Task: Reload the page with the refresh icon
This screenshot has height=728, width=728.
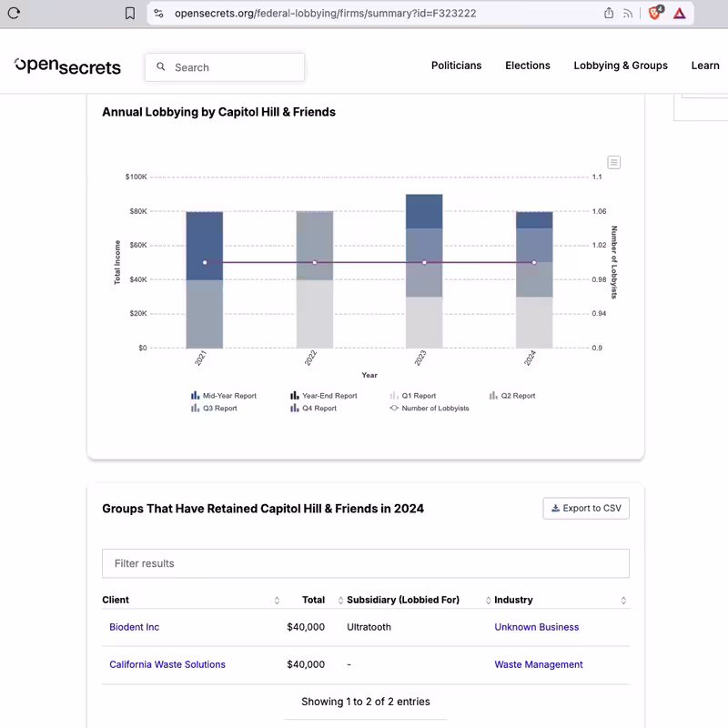Action: click(x=14, y=13)
